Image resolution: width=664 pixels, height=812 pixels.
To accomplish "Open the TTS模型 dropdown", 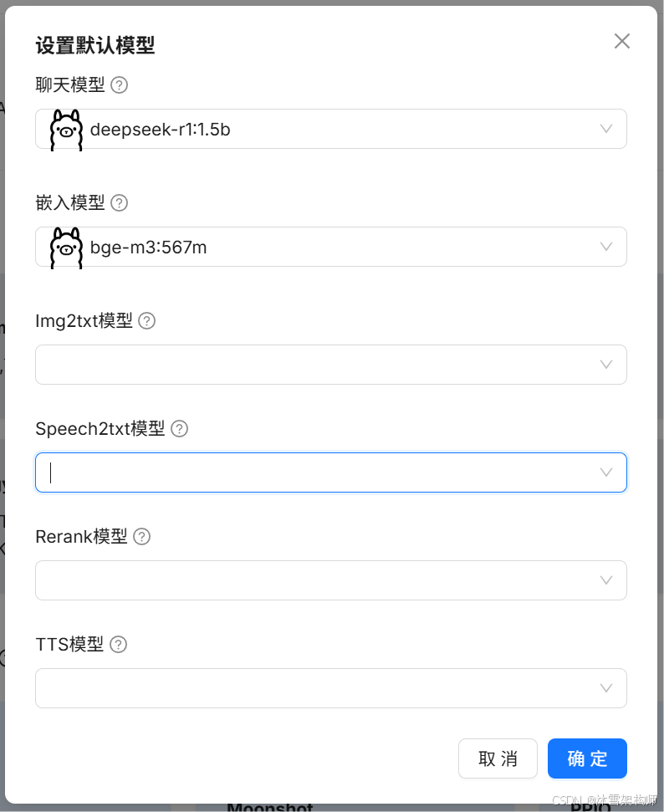I will click(605, 688).
